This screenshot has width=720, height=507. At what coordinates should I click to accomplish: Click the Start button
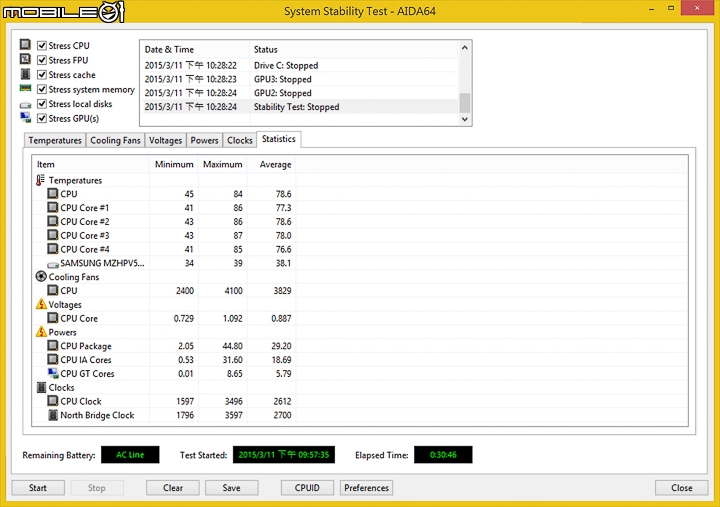38,488
